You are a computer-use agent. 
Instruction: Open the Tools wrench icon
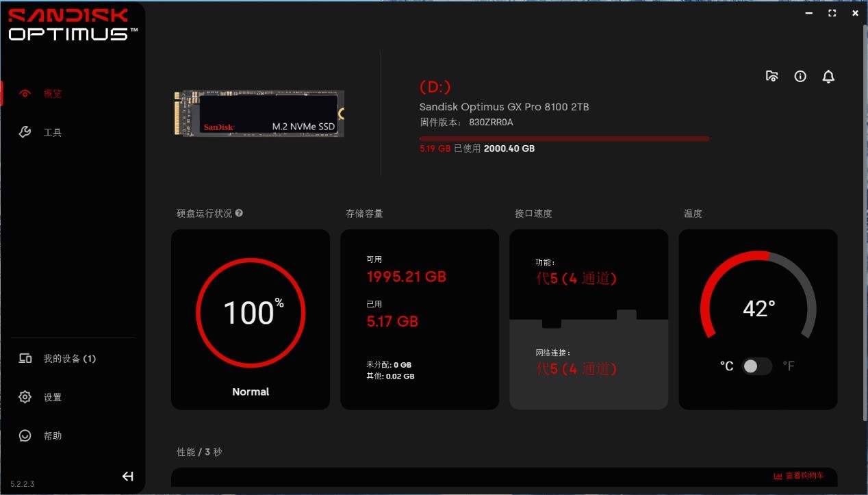click(x=25, y=132)
